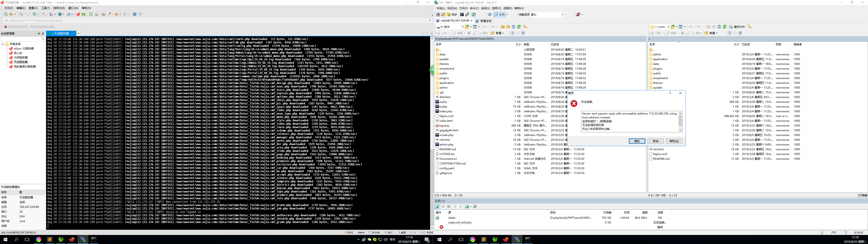Toggle the 队列 queue panel button

click(x=500, y=14)
